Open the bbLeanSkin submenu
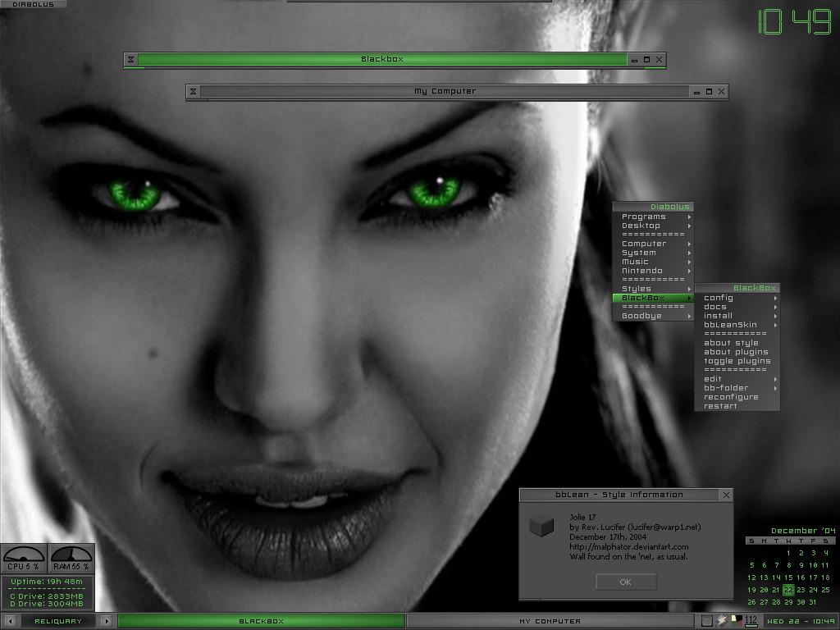 click(x=737, y=325)
